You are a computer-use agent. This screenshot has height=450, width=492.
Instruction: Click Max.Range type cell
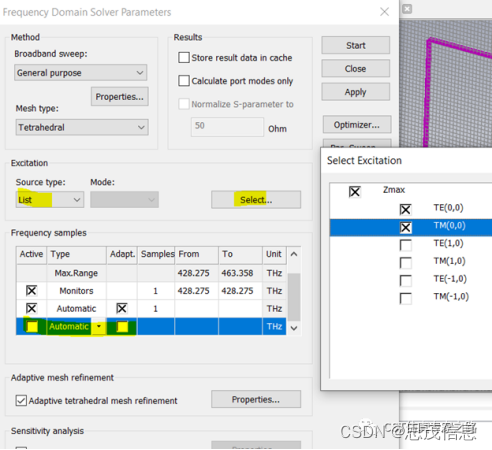click(x=76, y=273)
